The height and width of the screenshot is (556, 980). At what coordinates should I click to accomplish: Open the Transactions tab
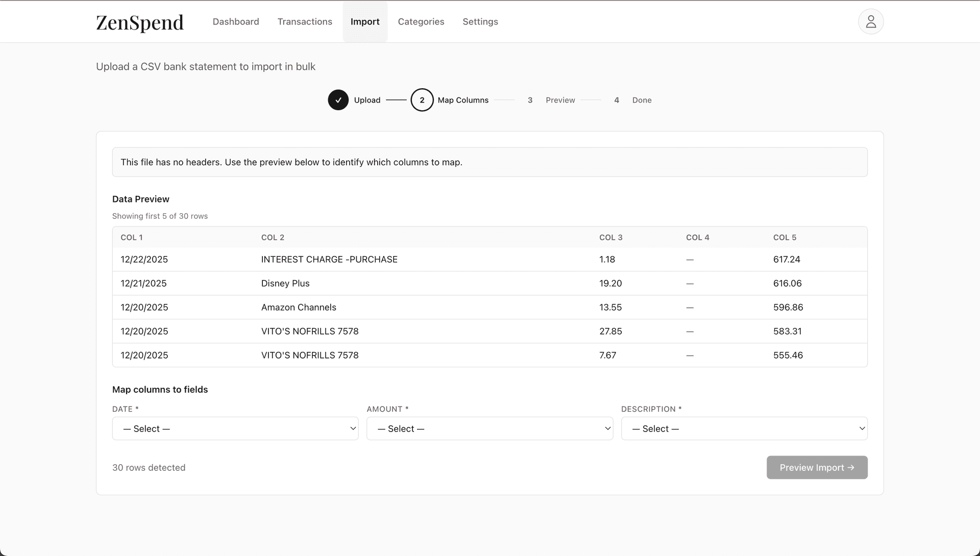click(305, 21)
